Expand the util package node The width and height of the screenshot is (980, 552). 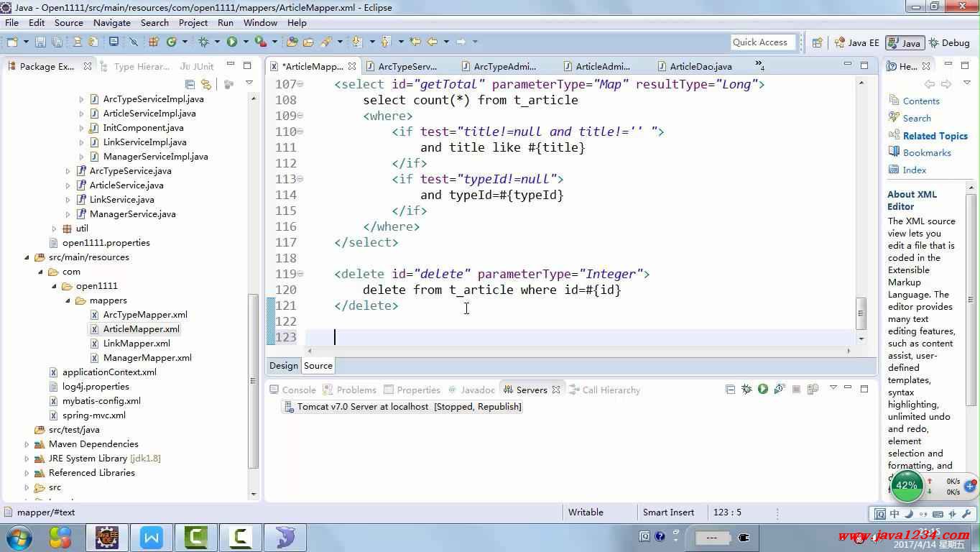tap(54, 229)
